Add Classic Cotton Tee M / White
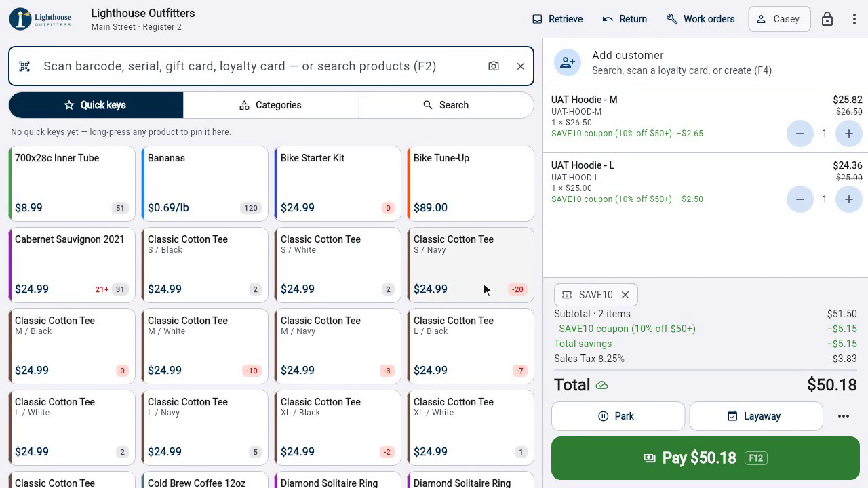The image size is (868, 488). (205, 346)
